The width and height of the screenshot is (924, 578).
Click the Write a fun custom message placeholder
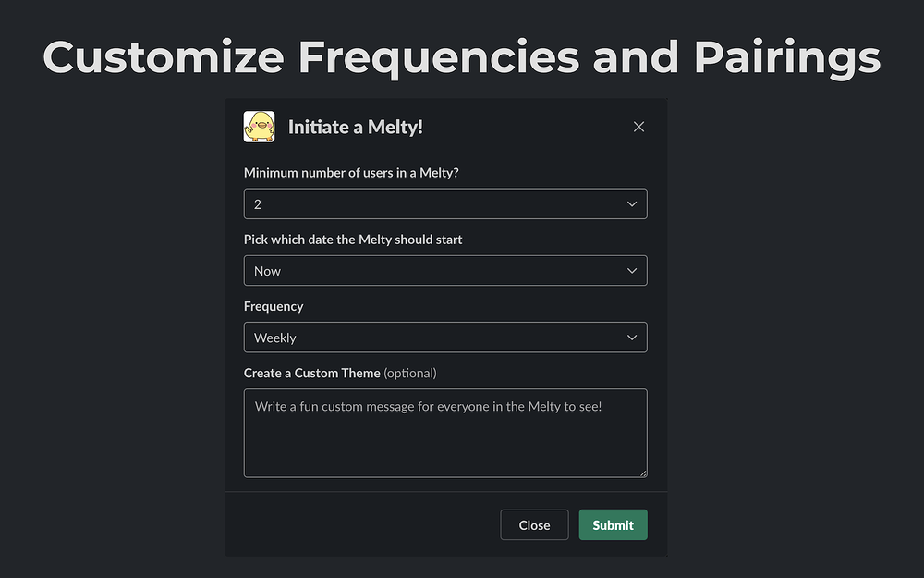[429, 406]
